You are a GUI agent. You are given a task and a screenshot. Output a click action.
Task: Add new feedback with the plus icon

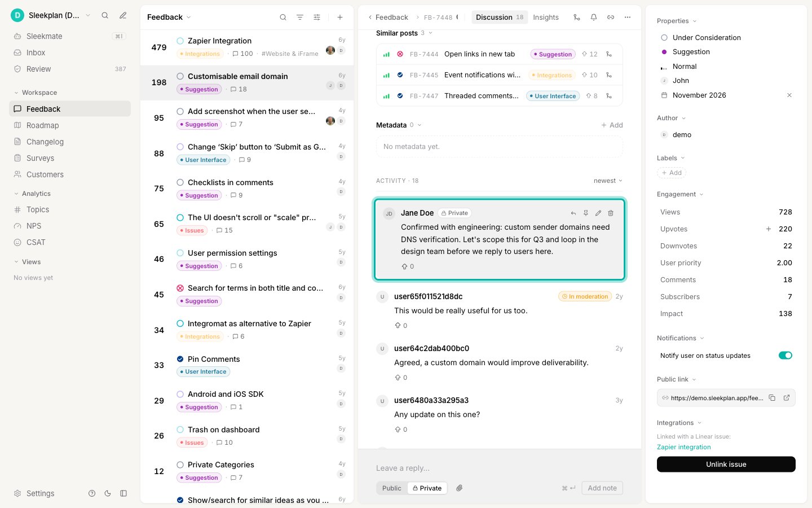click(x=340, y=17)
